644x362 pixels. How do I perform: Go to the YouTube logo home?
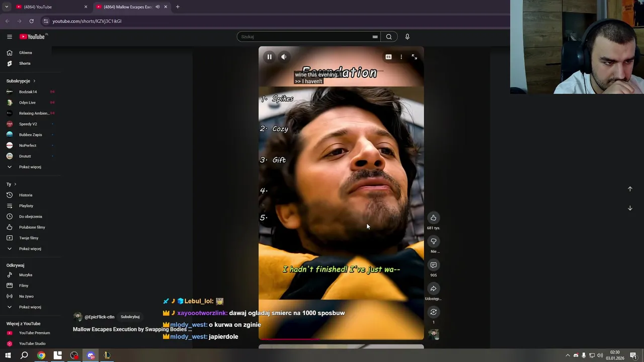click(x=33, y=37)
